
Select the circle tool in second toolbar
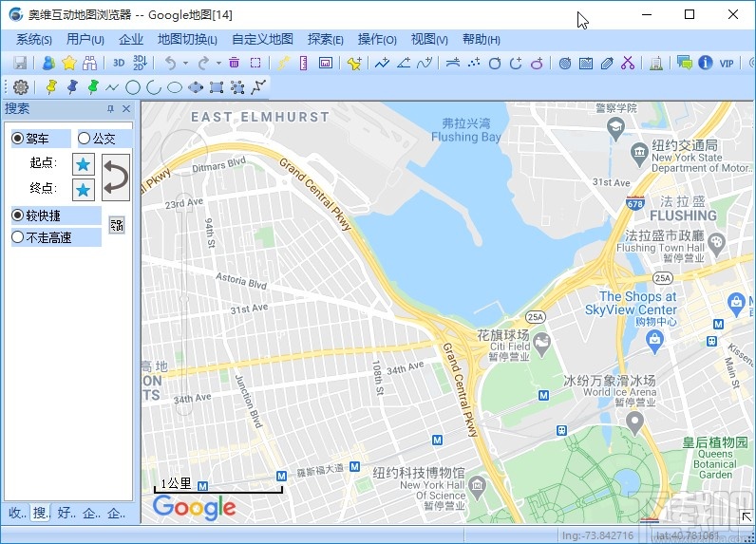pos(133,87)
